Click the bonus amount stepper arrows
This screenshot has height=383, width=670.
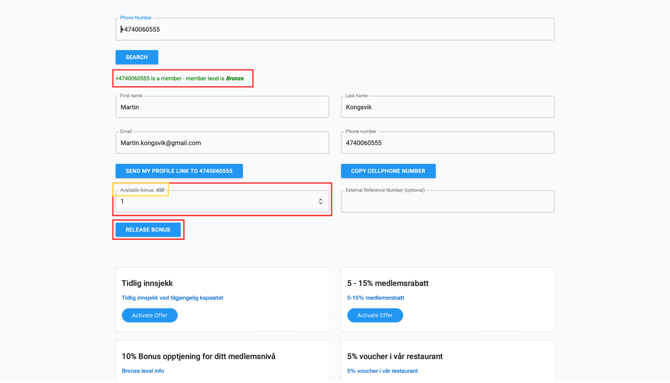pyautogui.click(x=320, y=201)
